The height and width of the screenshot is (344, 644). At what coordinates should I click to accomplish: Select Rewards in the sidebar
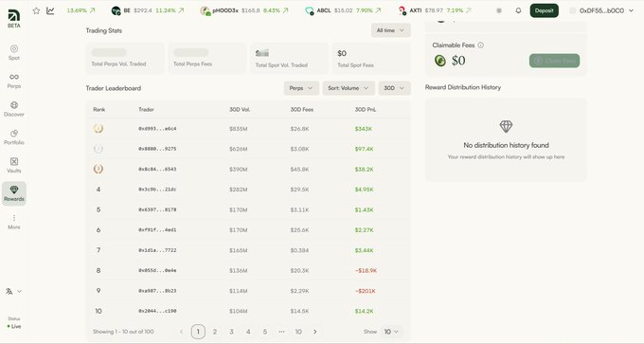14,193
